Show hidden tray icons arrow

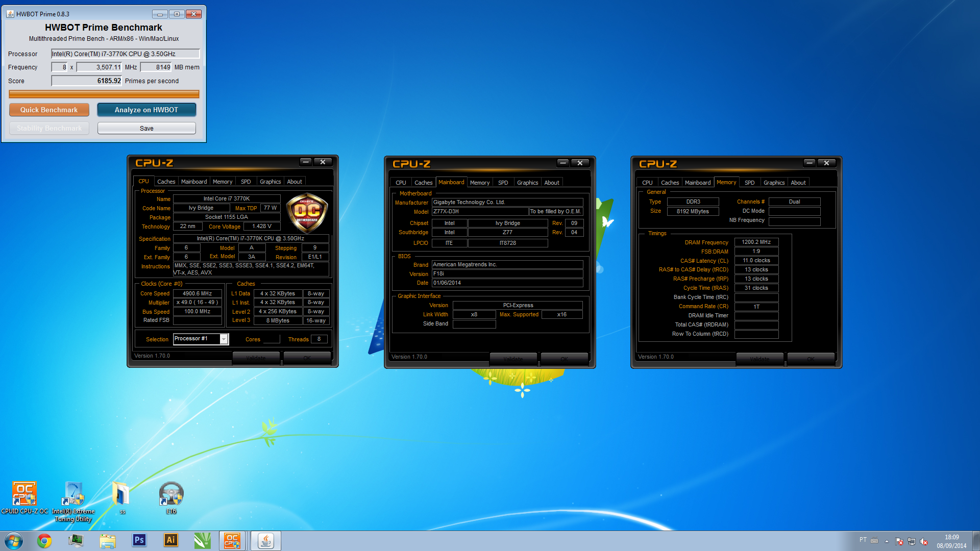point(887,541)
